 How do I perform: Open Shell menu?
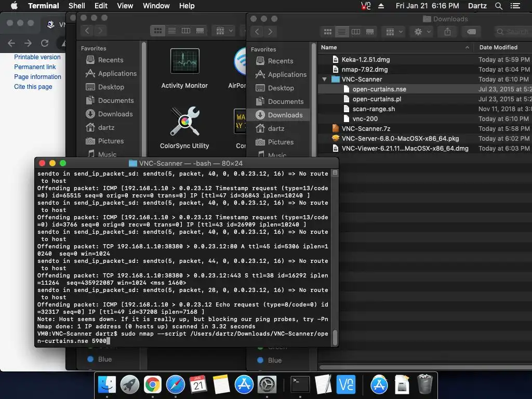77,6
